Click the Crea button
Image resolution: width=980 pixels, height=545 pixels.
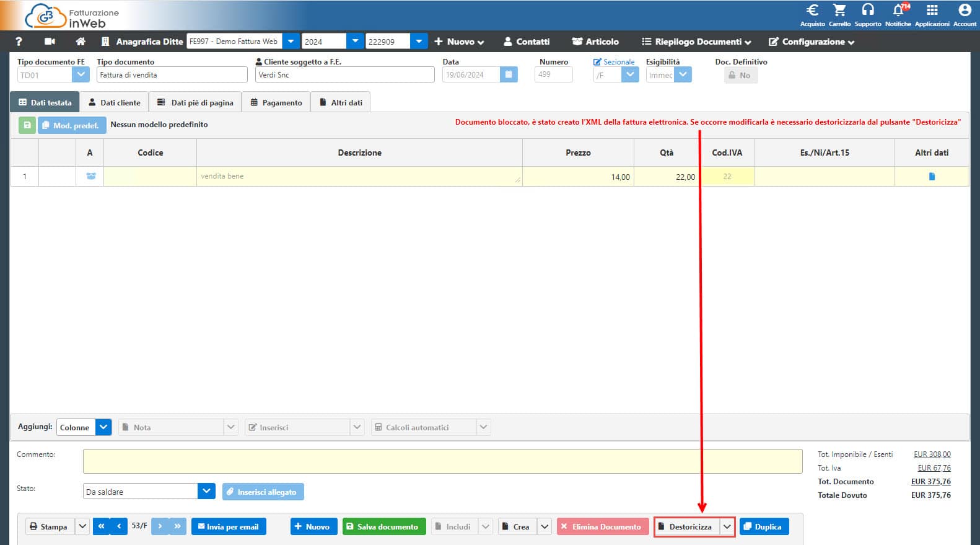(517, 526)
